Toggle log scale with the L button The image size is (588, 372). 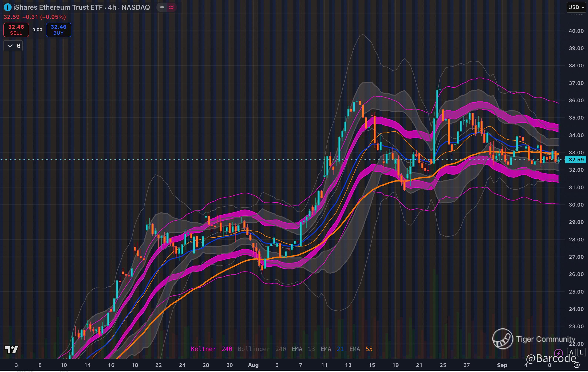[581, 353]
